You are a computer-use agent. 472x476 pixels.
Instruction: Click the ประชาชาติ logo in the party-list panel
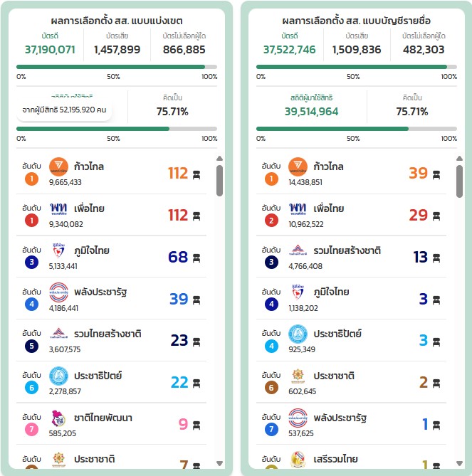pyautogui.click(x=298, y=376)
